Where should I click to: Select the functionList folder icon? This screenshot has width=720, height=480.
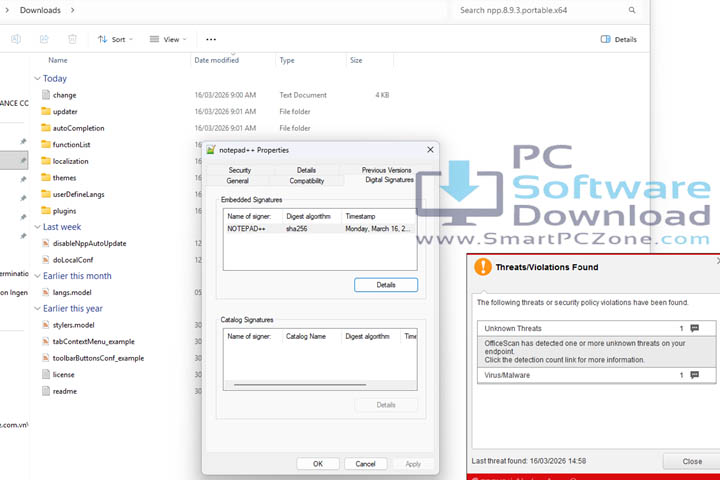(x=45, y=144)
